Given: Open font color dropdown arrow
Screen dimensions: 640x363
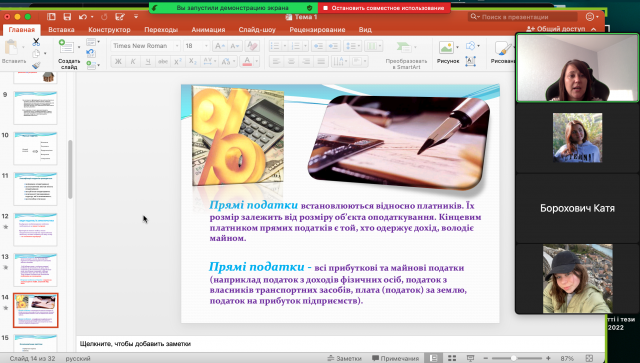Looking at the screenshot, I should [x=256, y=62].
